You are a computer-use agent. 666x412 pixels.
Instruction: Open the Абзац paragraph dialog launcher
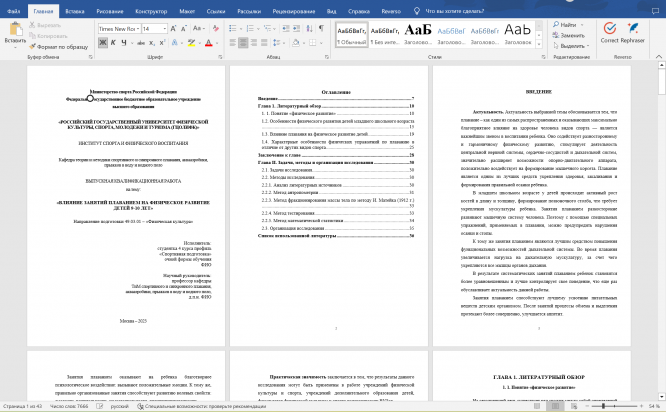tap(327, 57)
